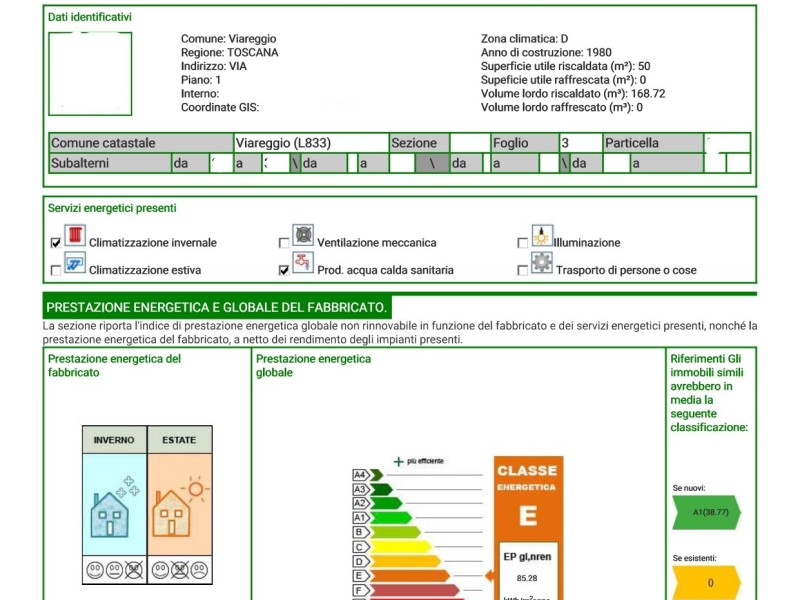Toggle Prod. acqua calda sanitaria checkbox
This screenshot has width=800, height=600.
[x=284, y=270]
